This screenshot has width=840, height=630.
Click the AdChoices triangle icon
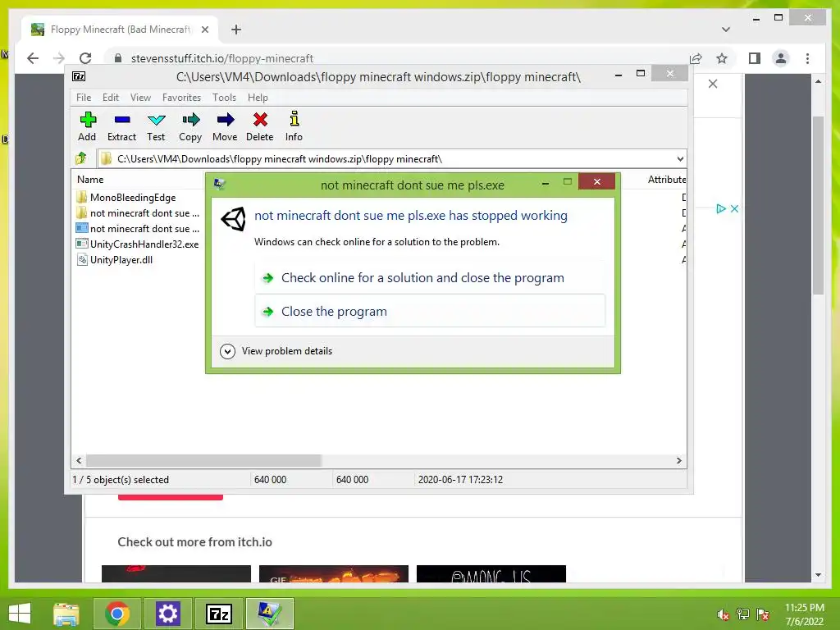(721, 208)
